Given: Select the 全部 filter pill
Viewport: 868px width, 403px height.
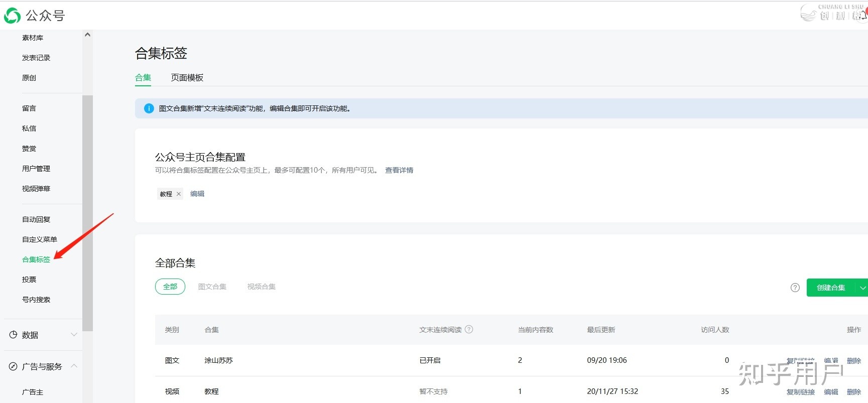Looking at the screenshot, I should coord(170,287).
